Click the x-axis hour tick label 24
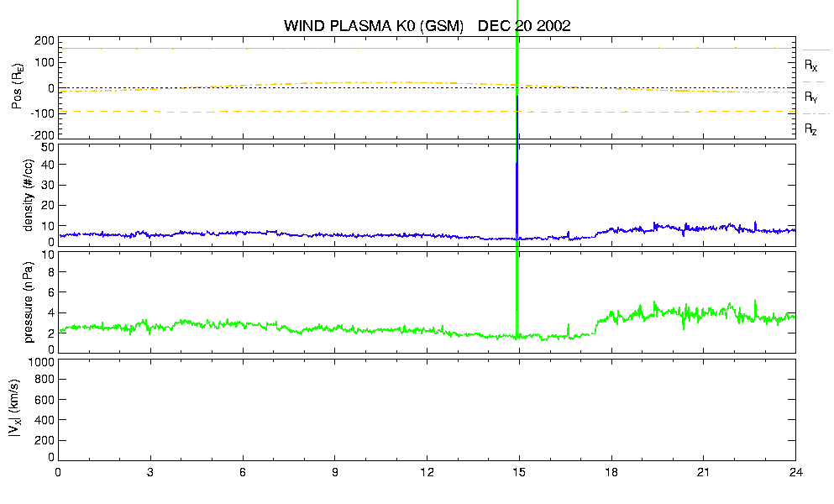Image resolution: width=834 pixels, height=504 pixels. point(795,473)
